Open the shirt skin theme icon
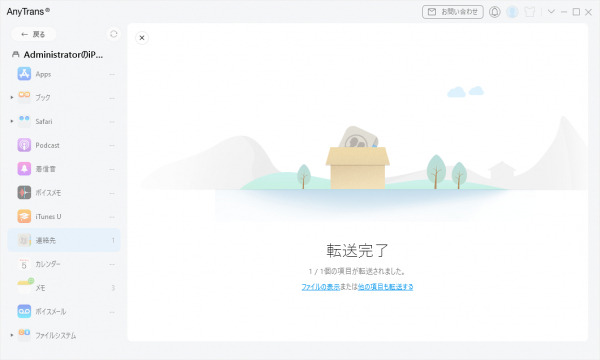Screen dimensions: 600x360 (530, 12)
